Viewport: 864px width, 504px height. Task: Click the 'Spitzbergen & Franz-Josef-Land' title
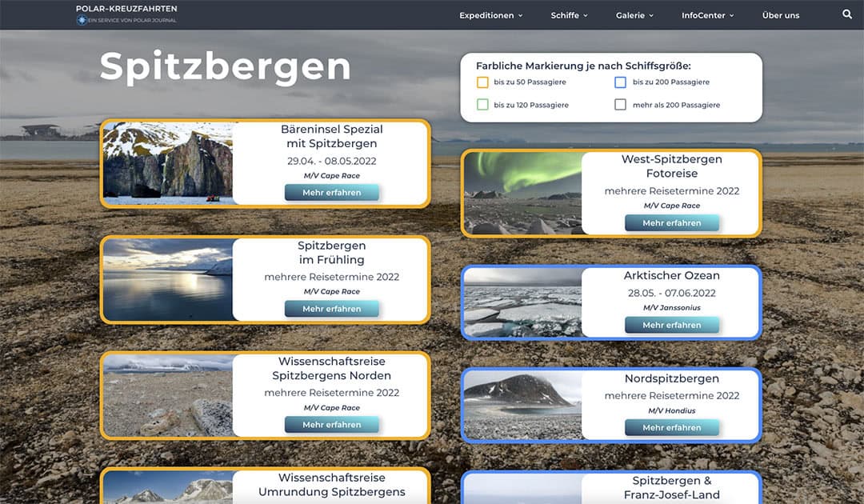[x=672, y=487]
